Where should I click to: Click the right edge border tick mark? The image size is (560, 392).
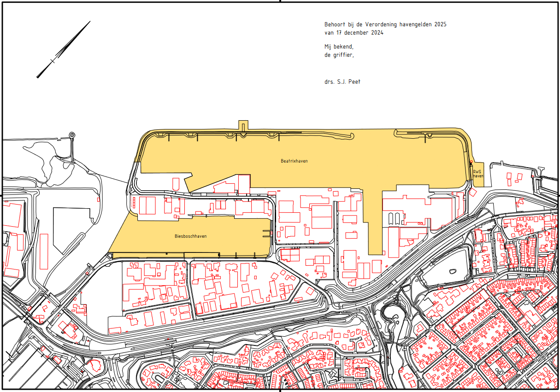pos(558,195)
